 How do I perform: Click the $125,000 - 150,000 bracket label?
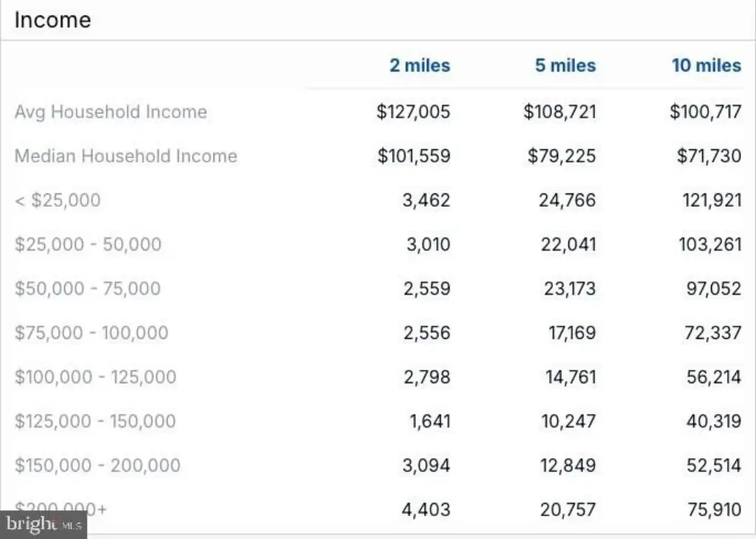pos(95,422)
